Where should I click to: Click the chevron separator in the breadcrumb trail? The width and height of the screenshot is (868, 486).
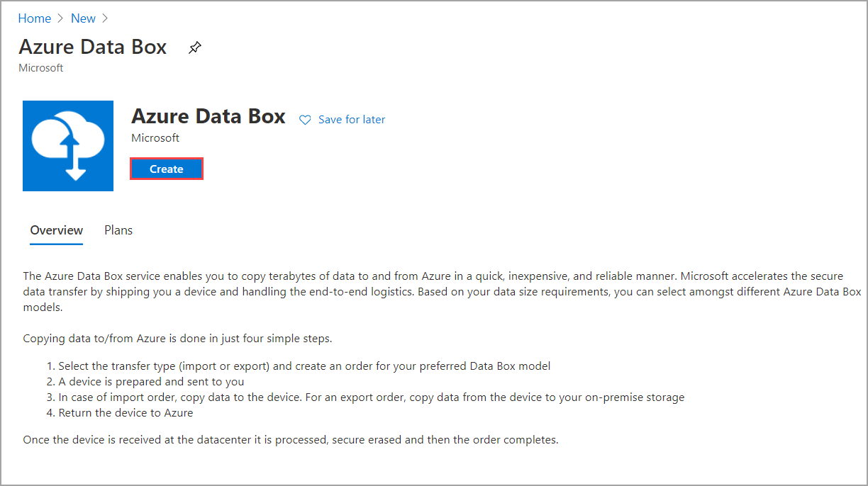(x=60, y=18)
